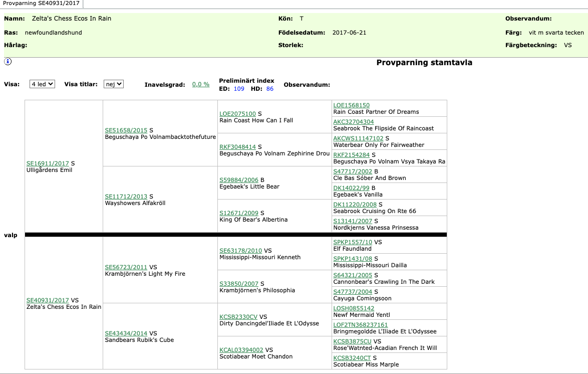The image size is (588, 374).
Task: Open the Inavelsgrad 0,0 % link
Action: [200, 84]
